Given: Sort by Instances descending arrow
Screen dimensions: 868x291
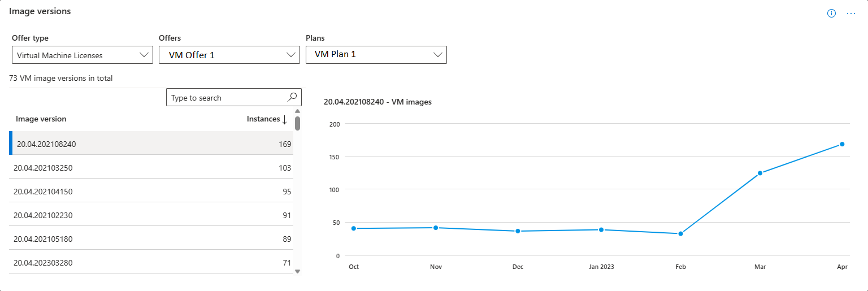Looking at the screenshot, I should pos(284,119).
